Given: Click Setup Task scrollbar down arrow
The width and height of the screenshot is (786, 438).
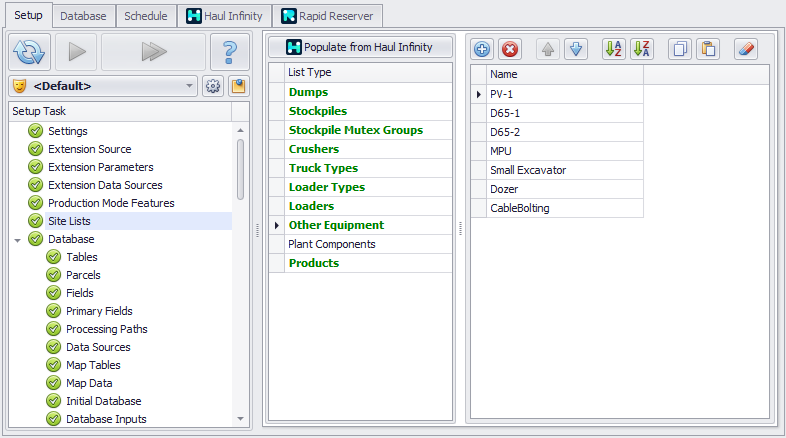Looking at the screenshot, I should pos(241,419).
